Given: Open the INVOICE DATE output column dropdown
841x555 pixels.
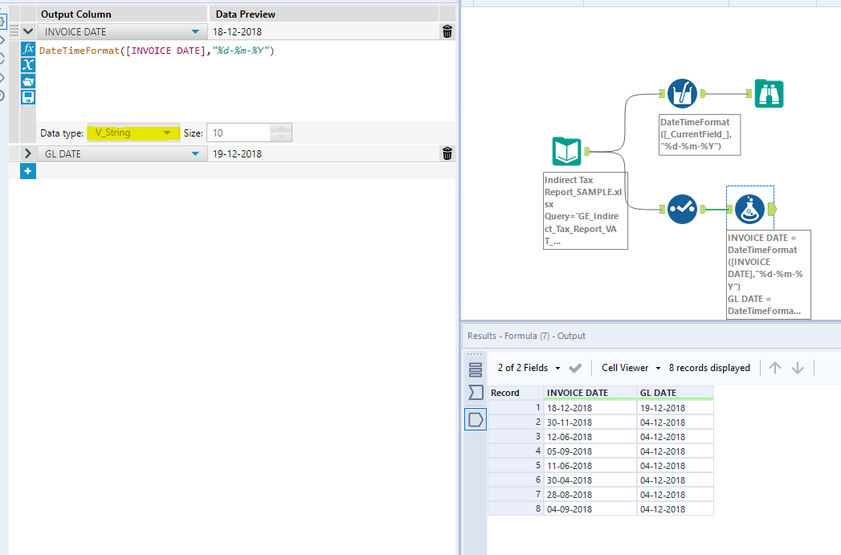Looking at the screenshot, I should click(x=195, y=32).
